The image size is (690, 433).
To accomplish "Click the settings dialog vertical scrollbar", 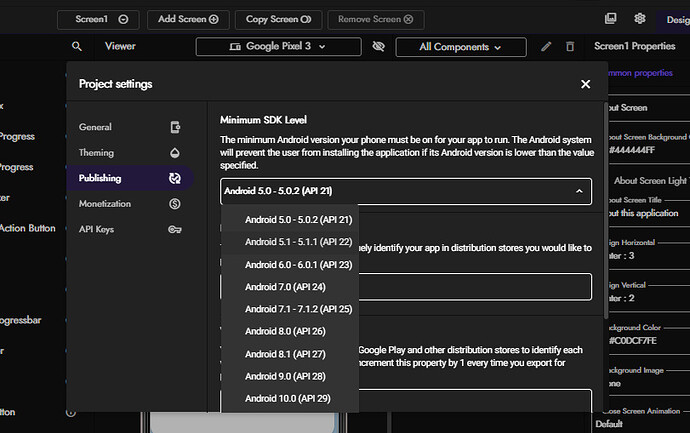I will (606, 210).
